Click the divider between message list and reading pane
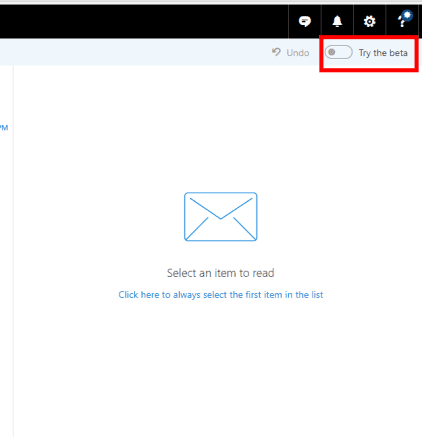Screen dimensions: 423x438 coord(14,251)
